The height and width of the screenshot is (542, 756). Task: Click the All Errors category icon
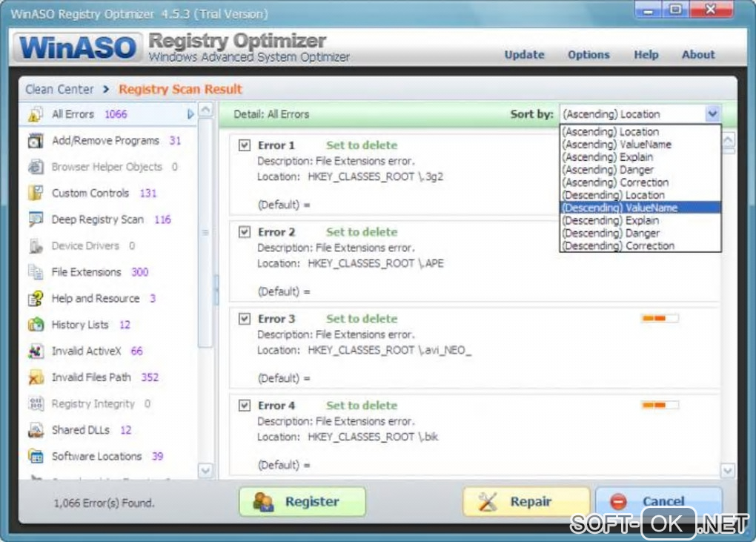[x=36, y=115]
